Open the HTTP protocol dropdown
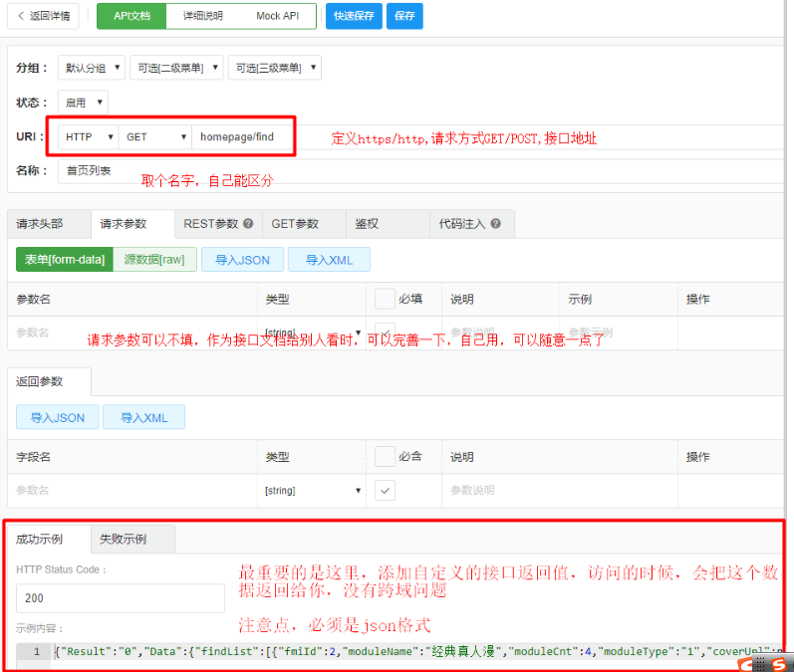 89,137
